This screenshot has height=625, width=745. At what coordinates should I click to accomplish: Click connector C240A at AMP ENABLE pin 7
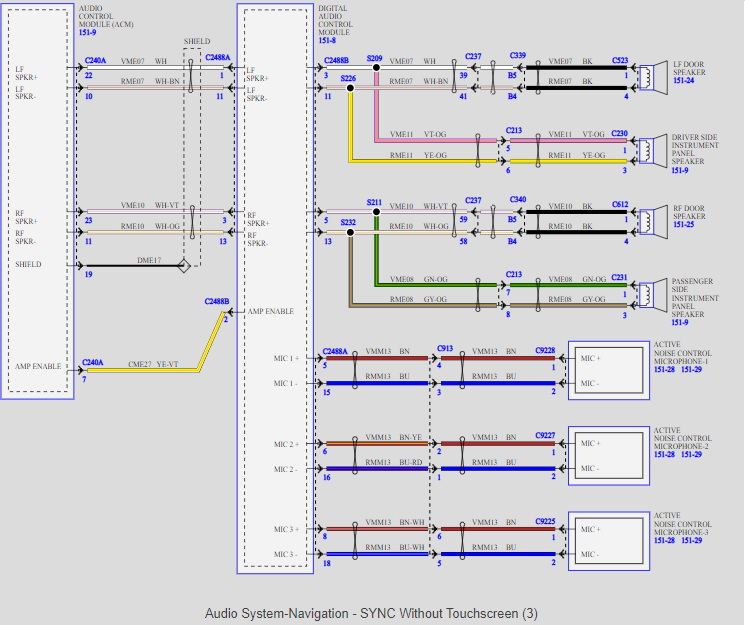pos(93,362)
